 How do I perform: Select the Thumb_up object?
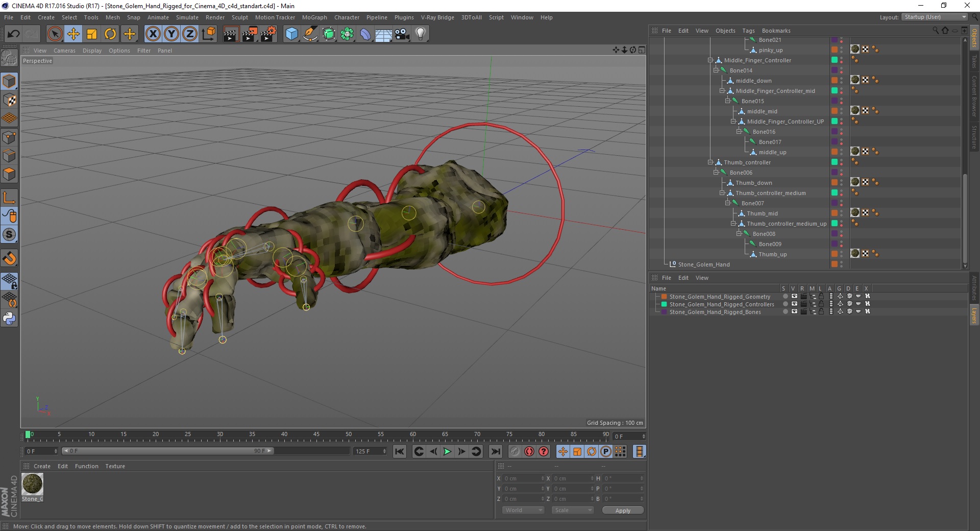[772, 254]
